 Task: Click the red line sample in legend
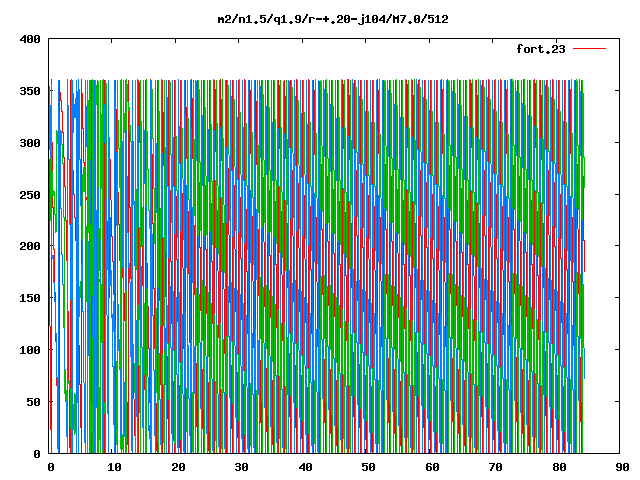pos(589,49)
